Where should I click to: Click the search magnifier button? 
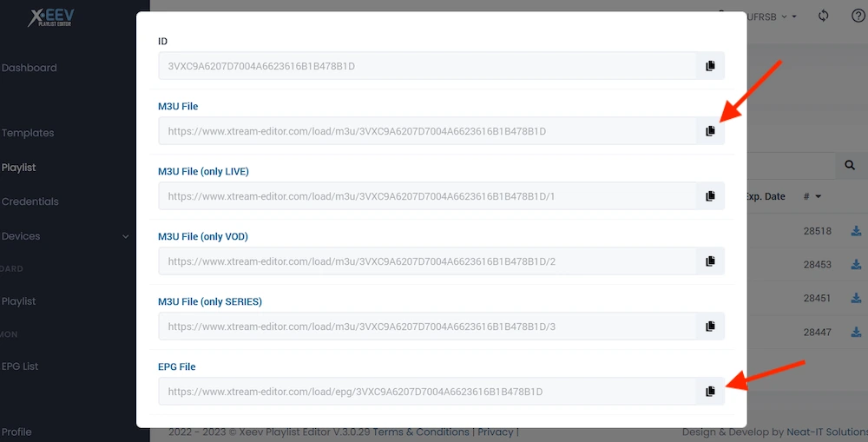pos(850,165)
